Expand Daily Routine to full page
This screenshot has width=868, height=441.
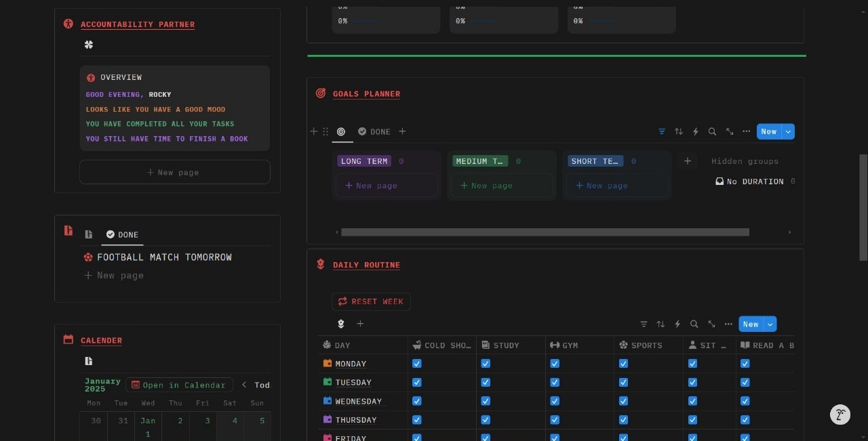tap(711, 324)
